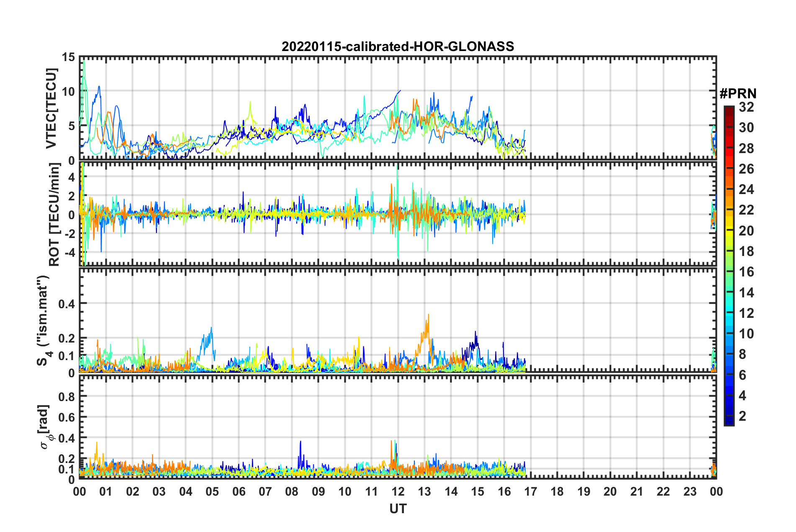Click the ROT y-axis tick label 4
This screenshot has height=532, width=796.
pos(72,177)
